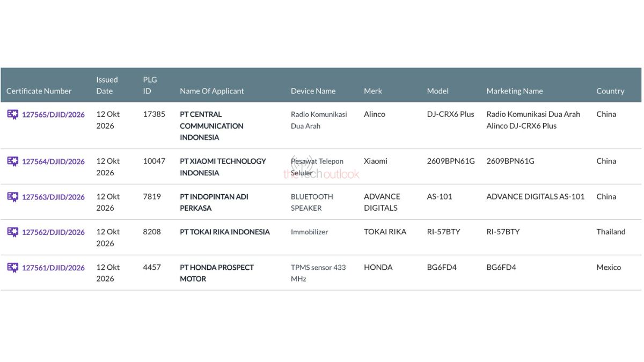Click certificate icon for 127565/DJID/2026

12,114
